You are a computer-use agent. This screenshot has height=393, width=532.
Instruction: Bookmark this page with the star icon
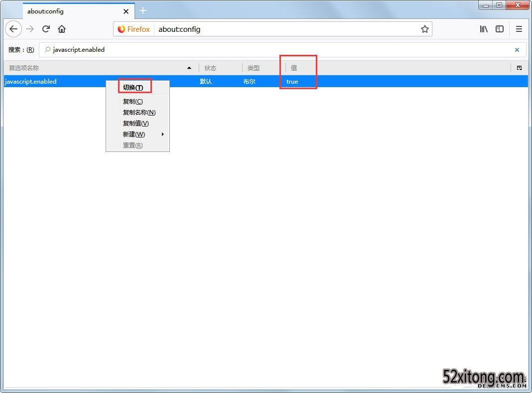(425, 29)
